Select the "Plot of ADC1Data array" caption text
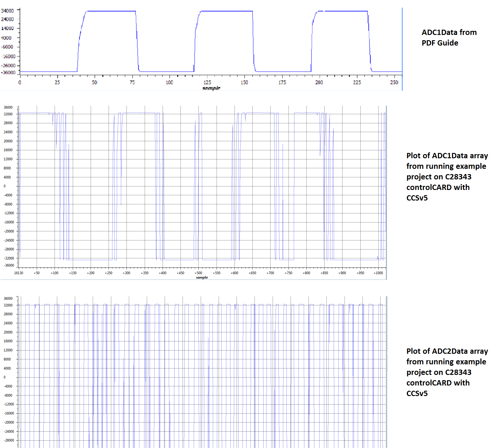 click(447, 156)
